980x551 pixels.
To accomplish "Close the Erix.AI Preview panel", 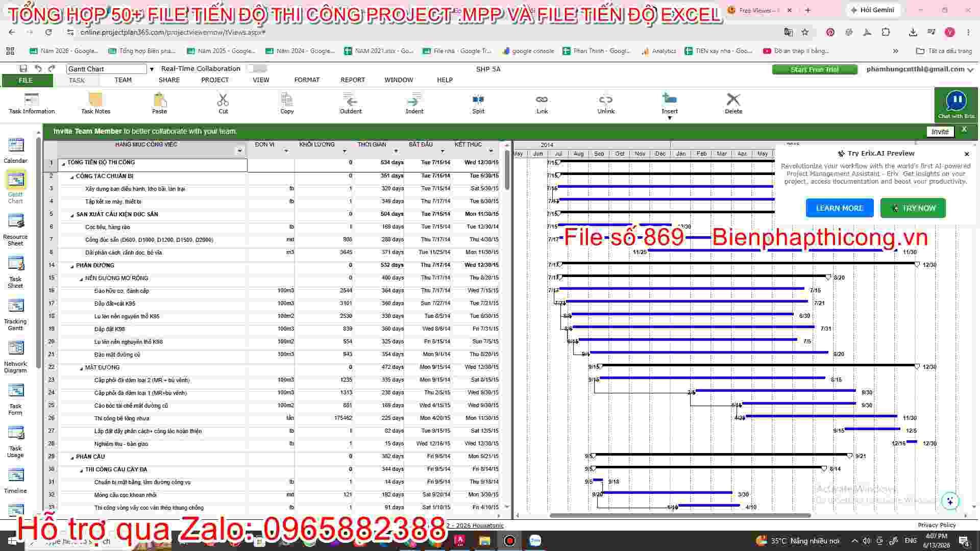I will pyautogui.click(x=967, y=154).
